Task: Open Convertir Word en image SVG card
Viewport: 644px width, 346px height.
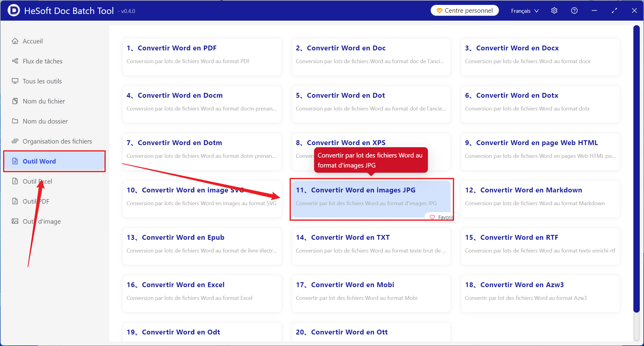Action: click(202, 199)
